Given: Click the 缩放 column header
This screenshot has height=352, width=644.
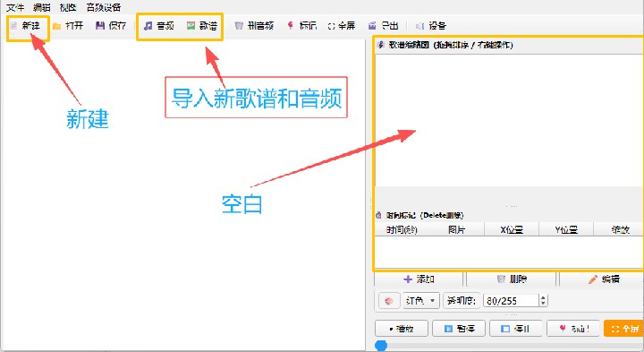Looking at the screenshot, I should click(x=619, y=229).
